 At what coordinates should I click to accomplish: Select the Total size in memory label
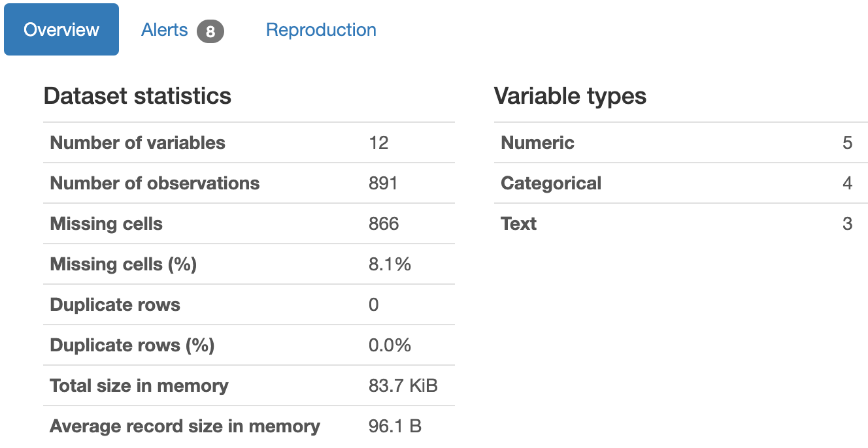tap(139, 385)
